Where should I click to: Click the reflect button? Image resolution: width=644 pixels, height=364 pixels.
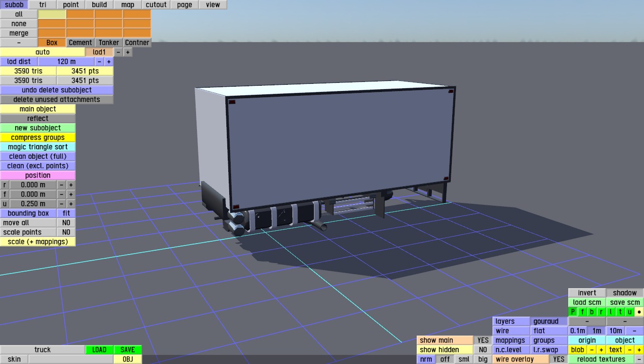[38, 118]
